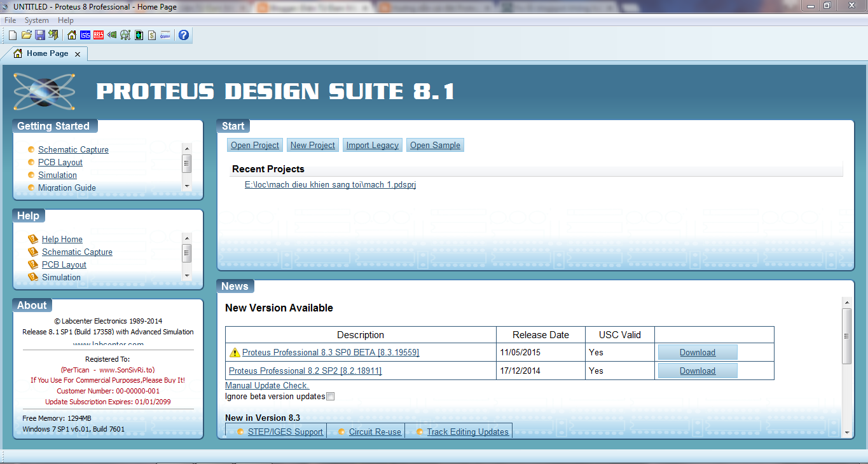The width and height of the screenshot is (868, 464).
Task: Save project using floppy disk icon
Action: 40,35
